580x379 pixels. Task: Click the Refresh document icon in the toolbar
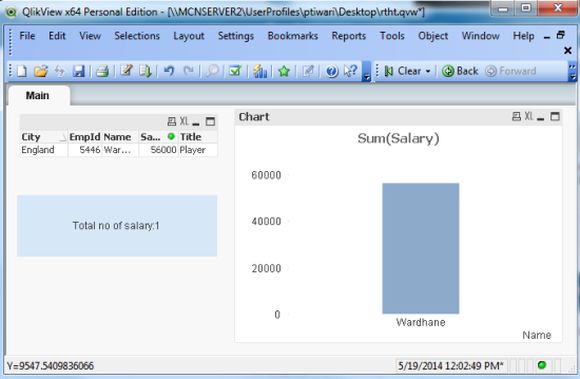coord(60,71)
